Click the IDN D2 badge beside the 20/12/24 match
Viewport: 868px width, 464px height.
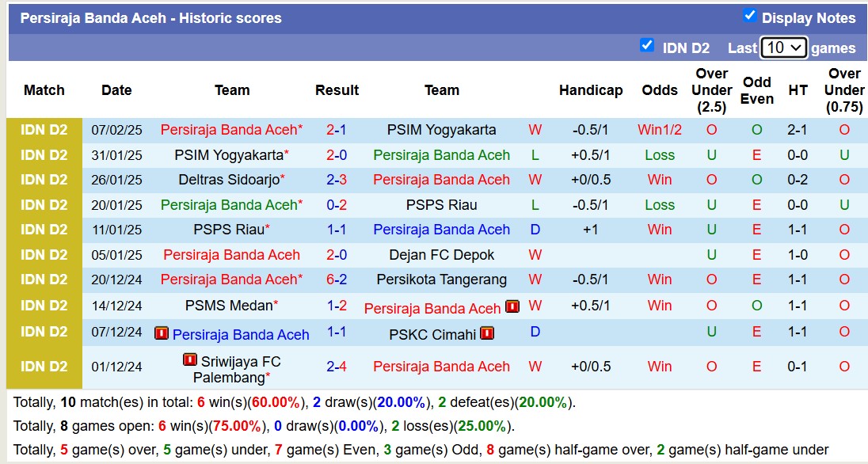tap(44, 280)
